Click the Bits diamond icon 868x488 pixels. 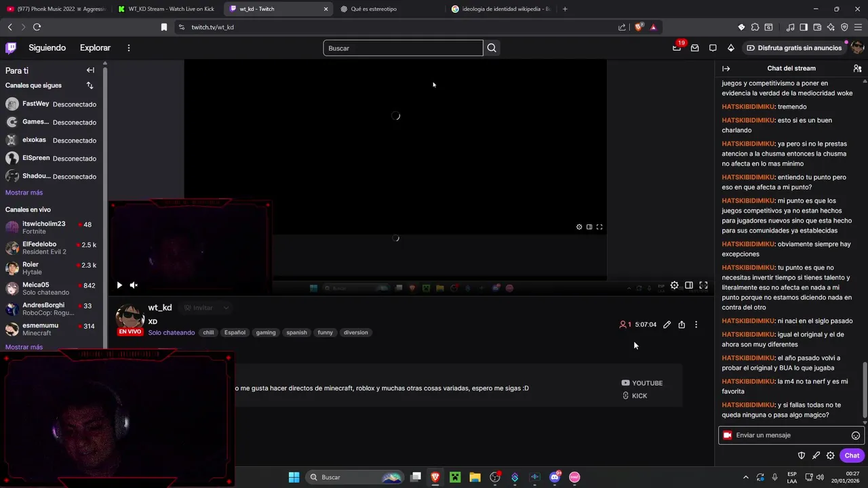click(730, 48)
